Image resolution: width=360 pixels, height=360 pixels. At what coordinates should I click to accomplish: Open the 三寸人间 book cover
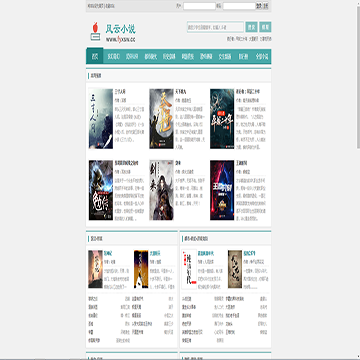click(x=101, y=119)
